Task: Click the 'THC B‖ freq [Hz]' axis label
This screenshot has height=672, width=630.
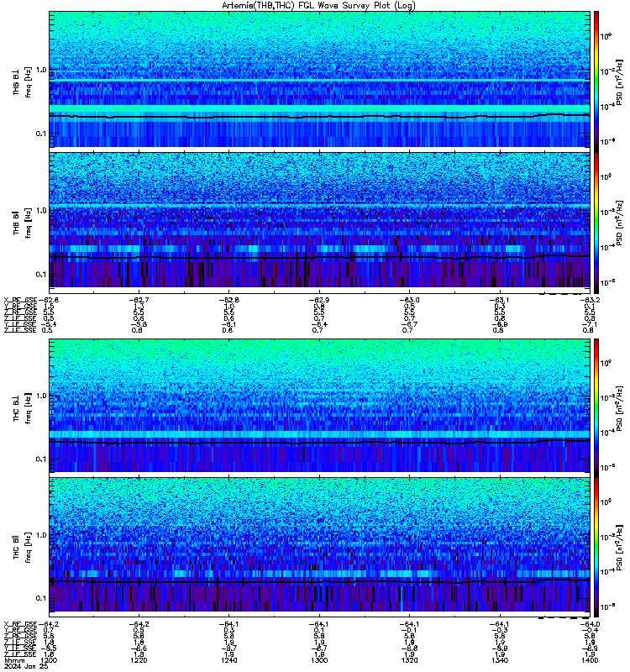Action: click(x=23, y=548)
